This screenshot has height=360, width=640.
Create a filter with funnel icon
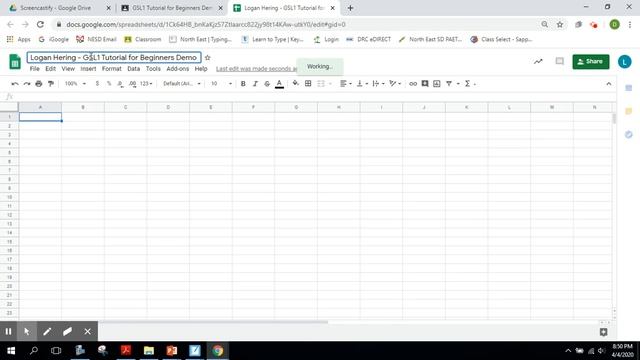tap(449, 84)
